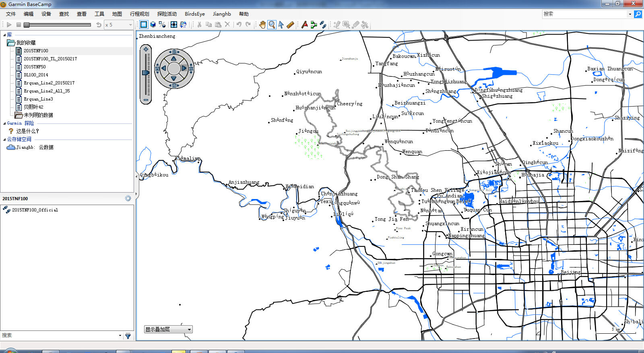644x353 pixels.
Task: Click the zoom out minus button on map
Action: point(146,100)
